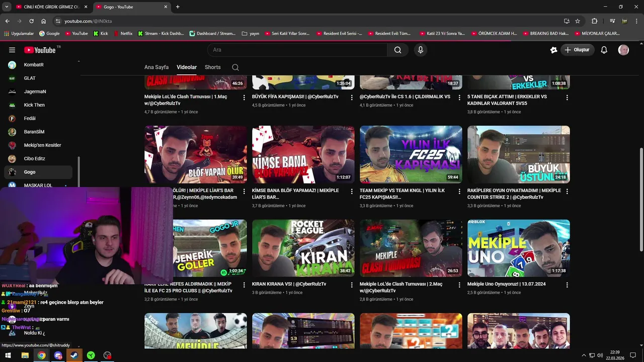644x362 pixels.
Task: Open the YouTube hamburger guide menu
Action: pyautogui.click(x=12, y=50)
